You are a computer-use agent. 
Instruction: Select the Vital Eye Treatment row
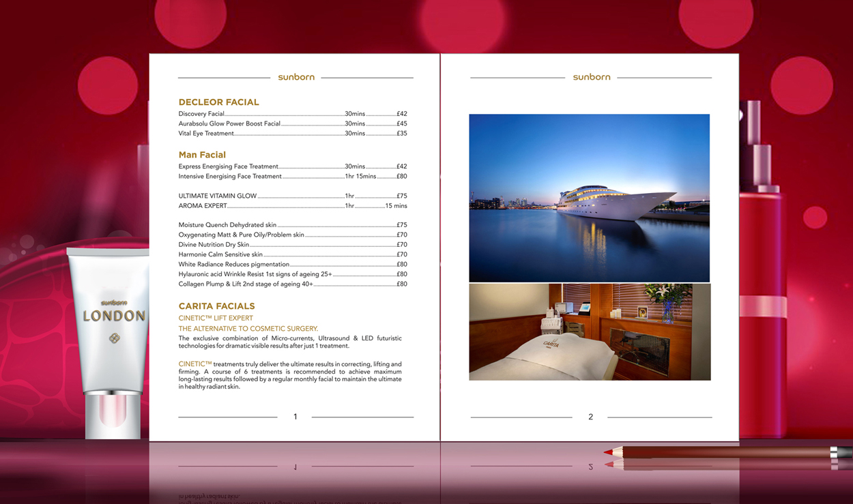293,134
